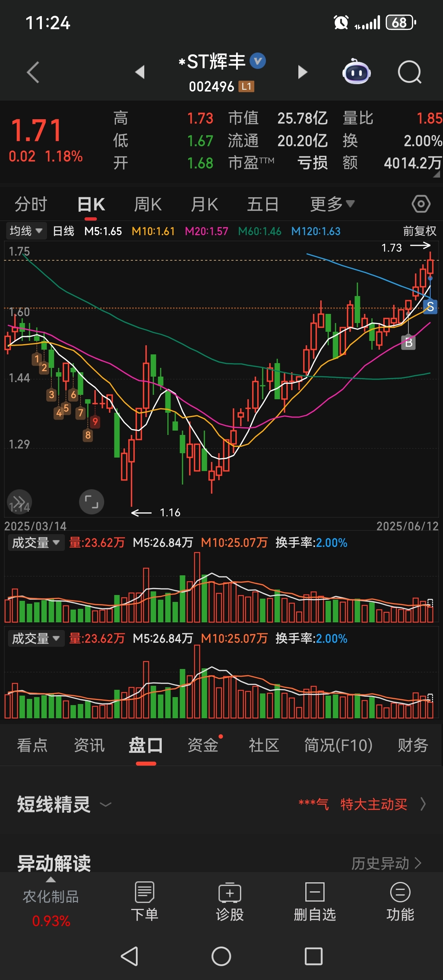Tap M10:1.61 moving average label
443x980 pixels.
153,231
